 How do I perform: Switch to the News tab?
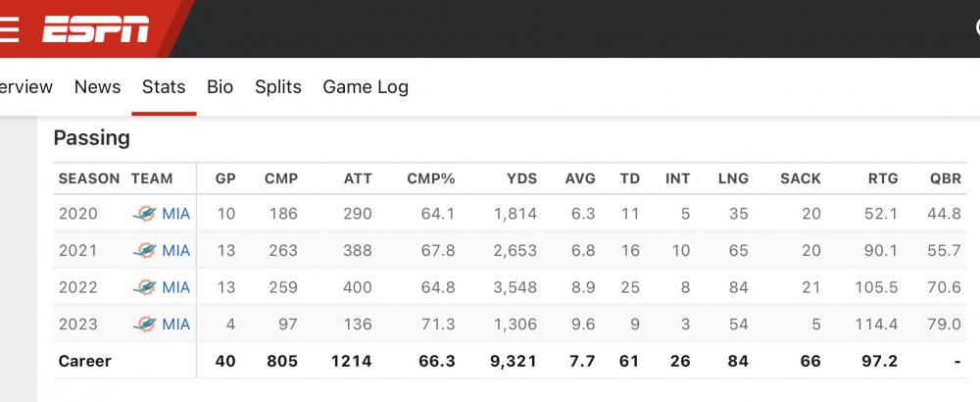point(97,86)
